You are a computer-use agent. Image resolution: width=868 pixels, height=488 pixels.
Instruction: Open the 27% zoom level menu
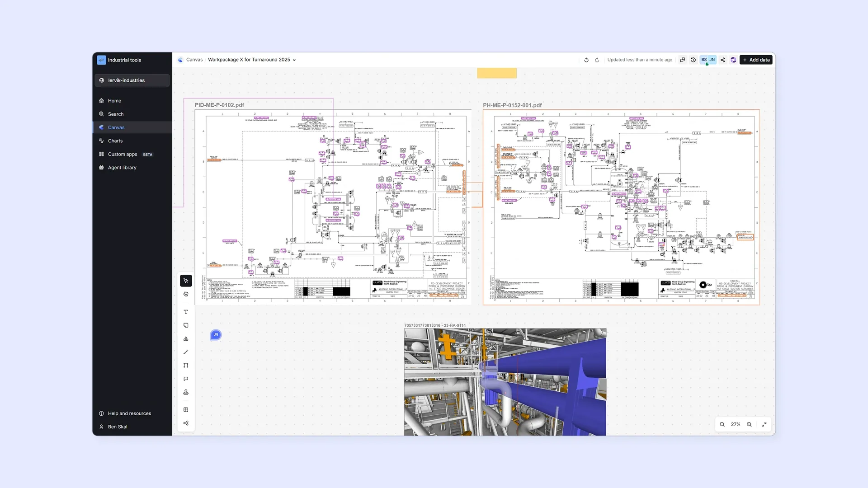click(736, 424)
